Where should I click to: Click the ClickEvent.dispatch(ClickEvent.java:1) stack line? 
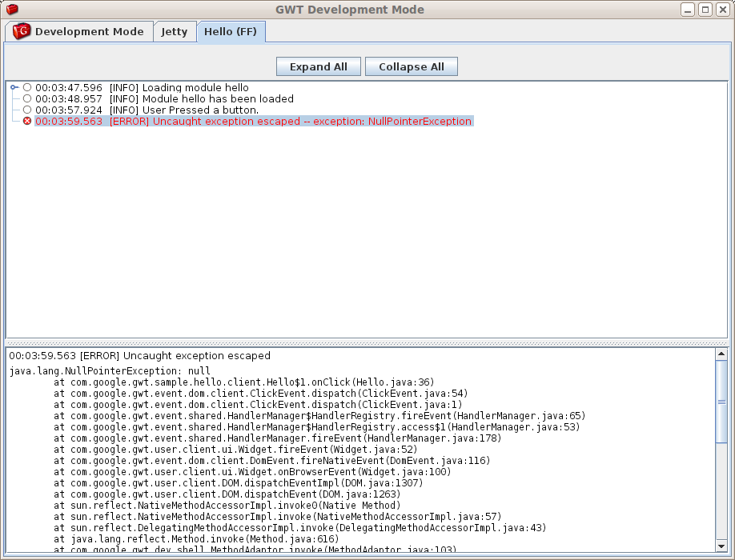258,405
